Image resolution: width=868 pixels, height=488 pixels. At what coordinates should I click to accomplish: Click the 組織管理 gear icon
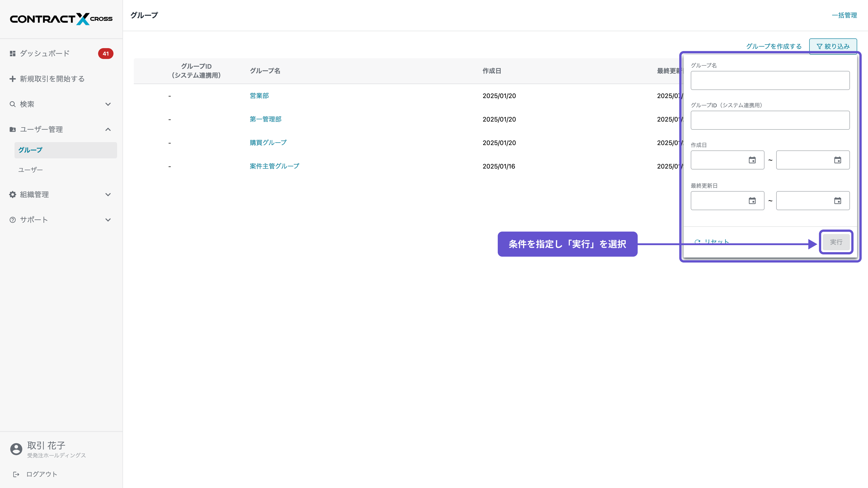12,194
